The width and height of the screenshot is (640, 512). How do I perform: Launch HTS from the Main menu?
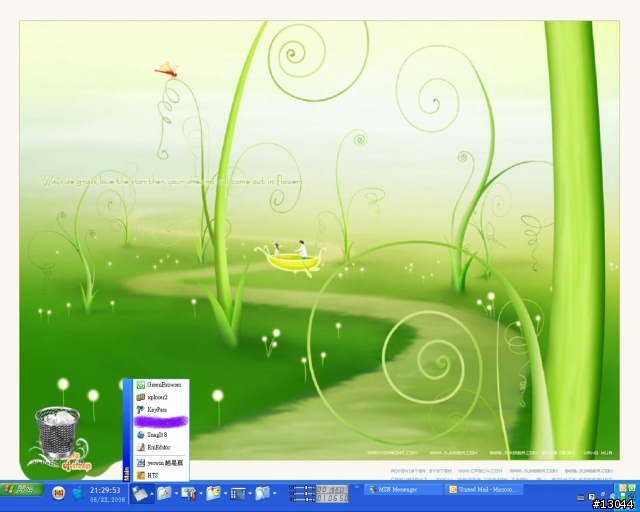tap(161, 475)
